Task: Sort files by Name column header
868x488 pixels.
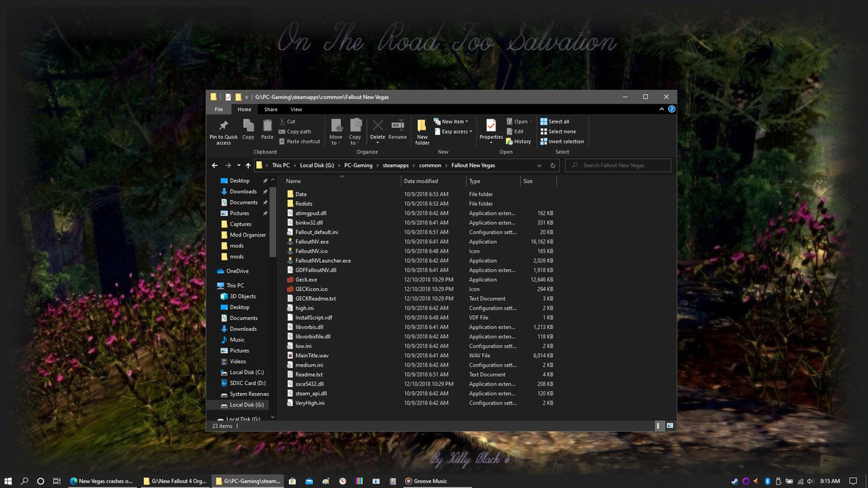Action: point(341,181)
